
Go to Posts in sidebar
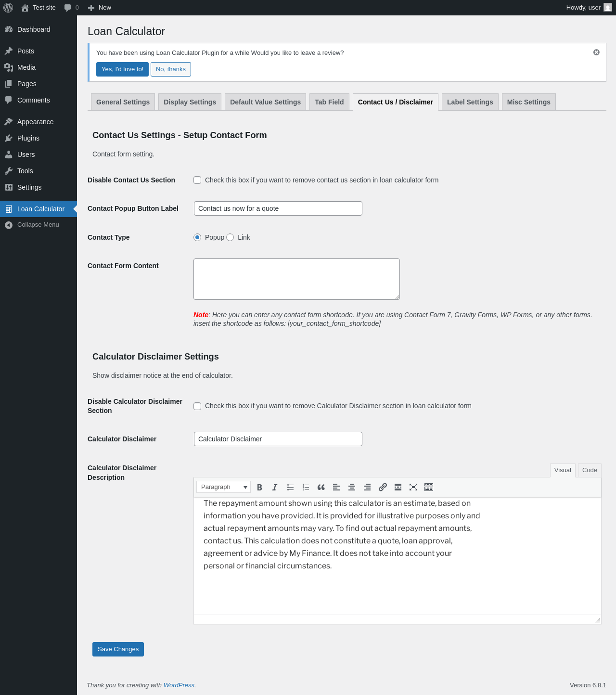(38, 51)
